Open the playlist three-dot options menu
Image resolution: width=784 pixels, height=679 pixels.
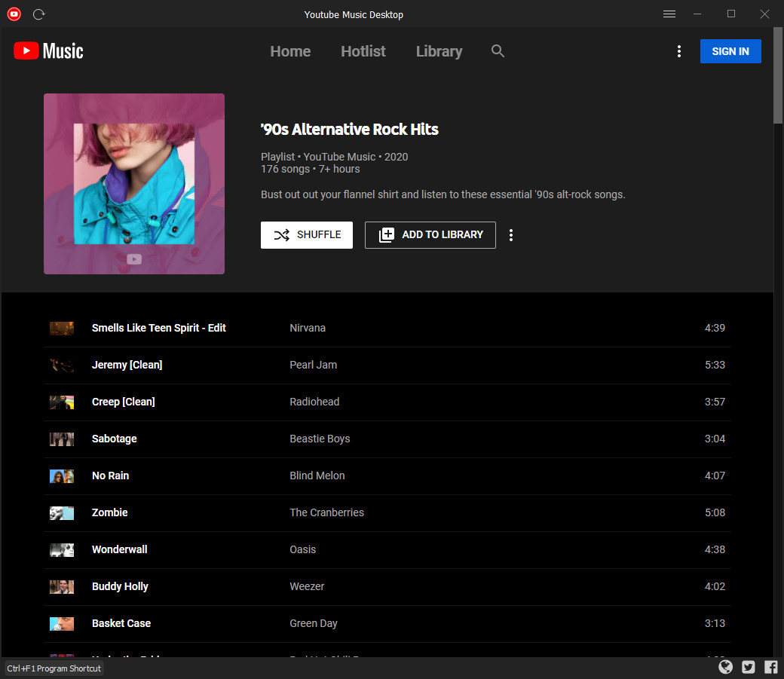coord(510,235)
